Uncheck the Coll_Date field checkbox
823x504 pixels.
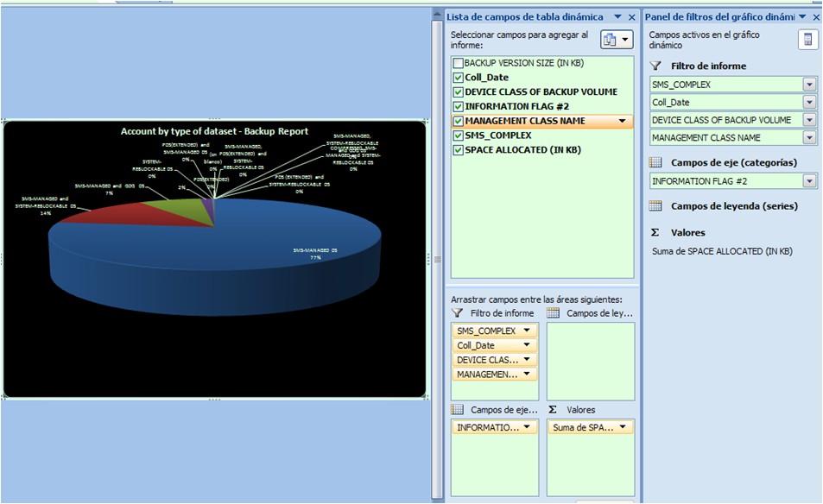click(x=458, y=78)
